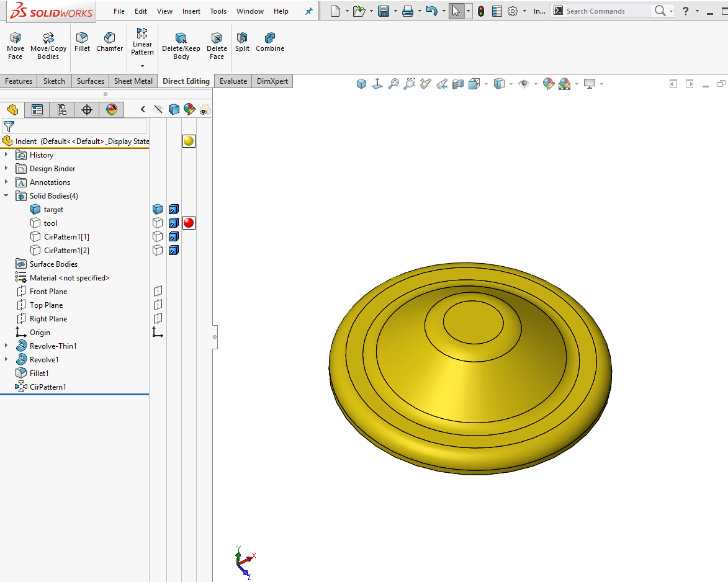
Task: Collapse the Solid Bodies(4) folder
Action: tap(6, 195)
